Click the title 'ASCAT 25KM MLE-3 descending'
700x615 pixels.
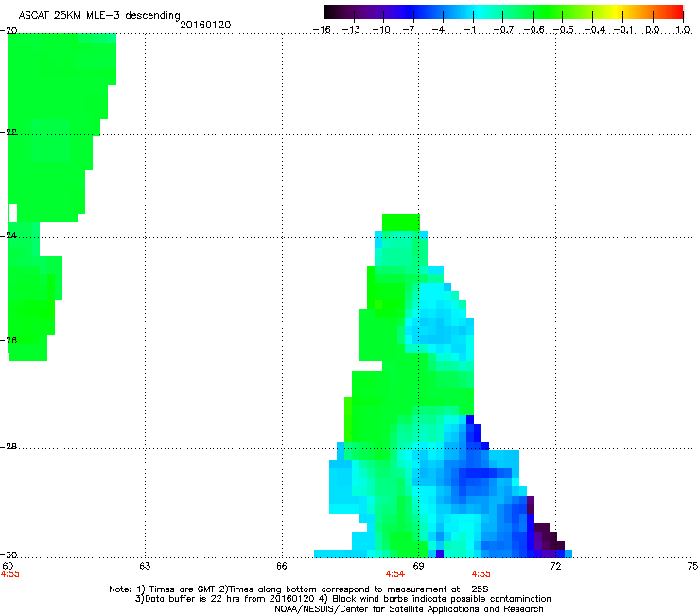click(x=99, y=15)
